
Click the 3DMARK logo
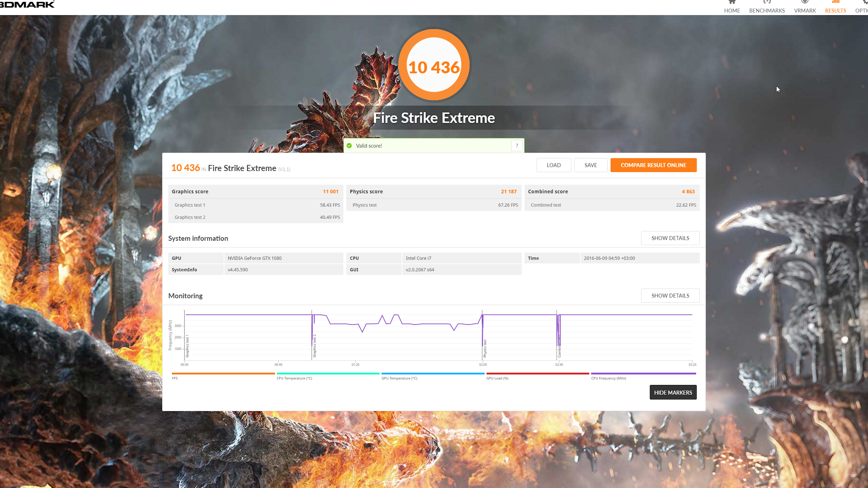pos(27,4)
